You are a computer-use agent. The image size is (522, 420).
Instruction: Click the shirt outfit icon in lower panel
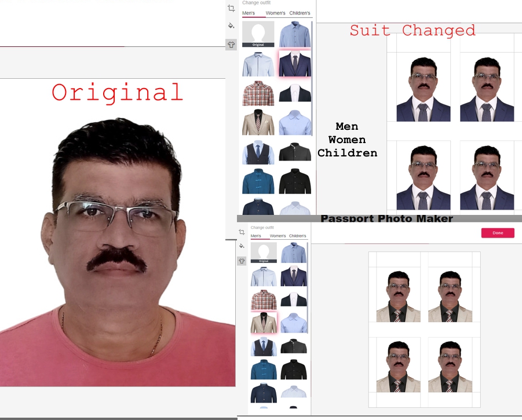tap(242, 261)
